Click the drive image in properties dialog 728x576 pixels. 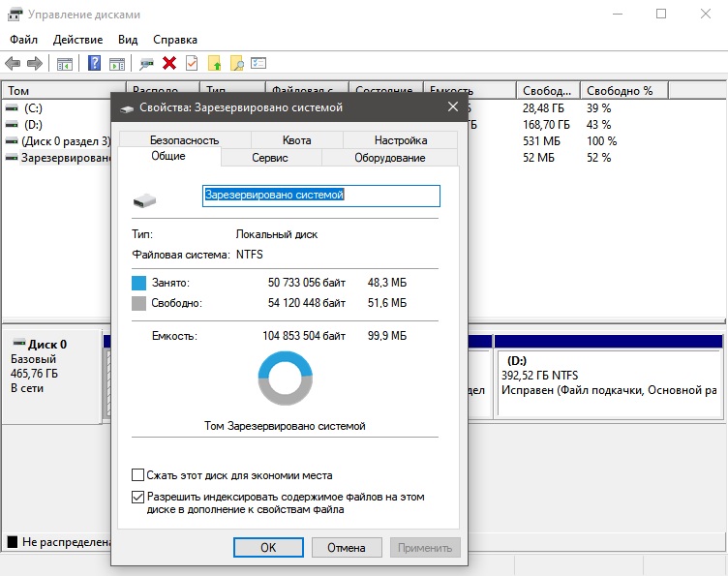tap(144, 200)
